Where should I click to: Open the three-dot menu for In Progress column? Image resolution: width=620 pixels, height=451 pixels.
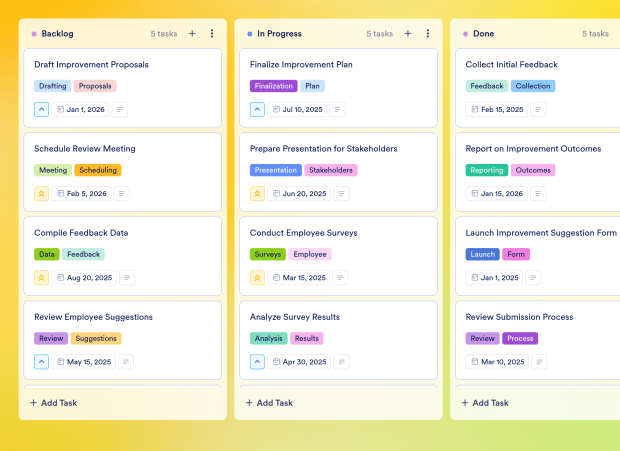click(428, 33)
